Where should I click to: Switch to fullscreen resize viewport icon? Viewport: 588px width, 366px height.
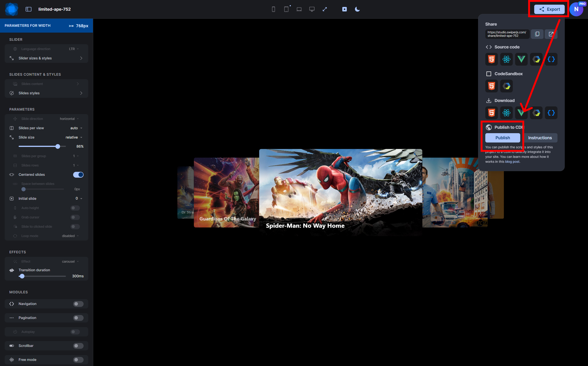coord(325,9)
